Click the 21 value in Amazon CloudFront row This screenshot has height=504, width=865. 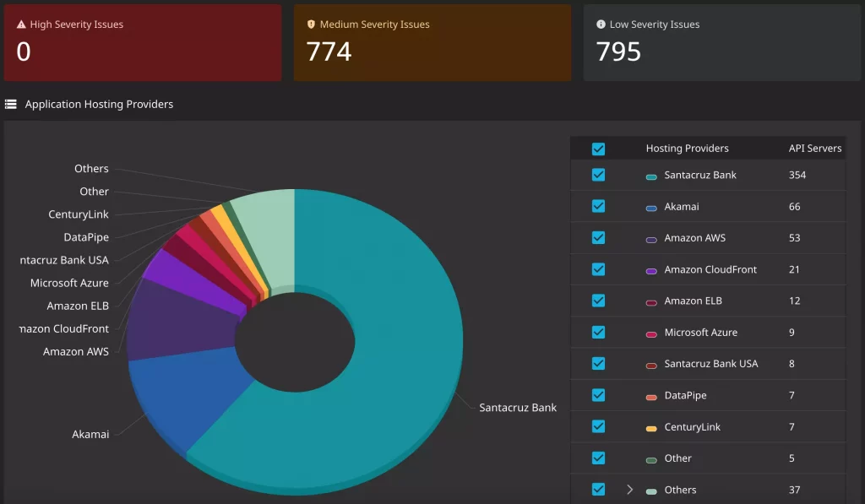pos(794,269)
